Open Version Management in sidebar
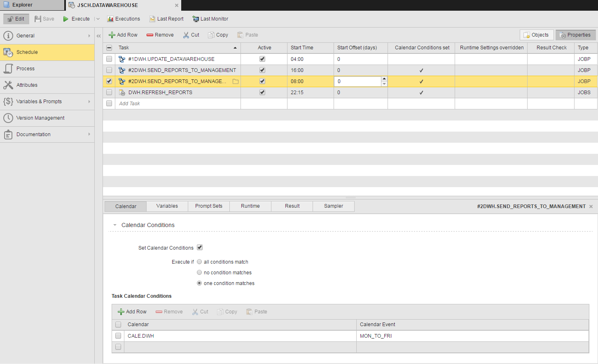 (x=47, y=118)
